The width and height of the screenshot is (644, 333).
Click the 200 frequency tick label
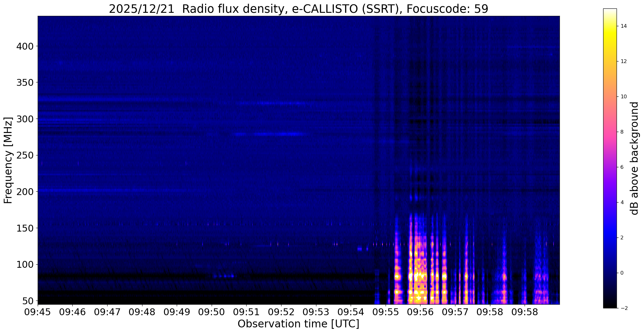pyautogui.click(x=25, y=192)
